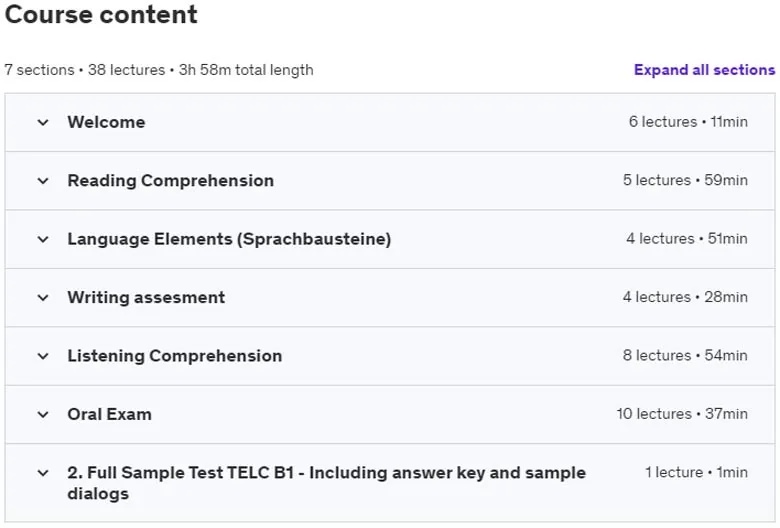Image resolution: width=780 pixels, height=528 pixels.
Task: Click the Full Sample Test TELC B1 chevron
Action: click(x=43, y=473)
